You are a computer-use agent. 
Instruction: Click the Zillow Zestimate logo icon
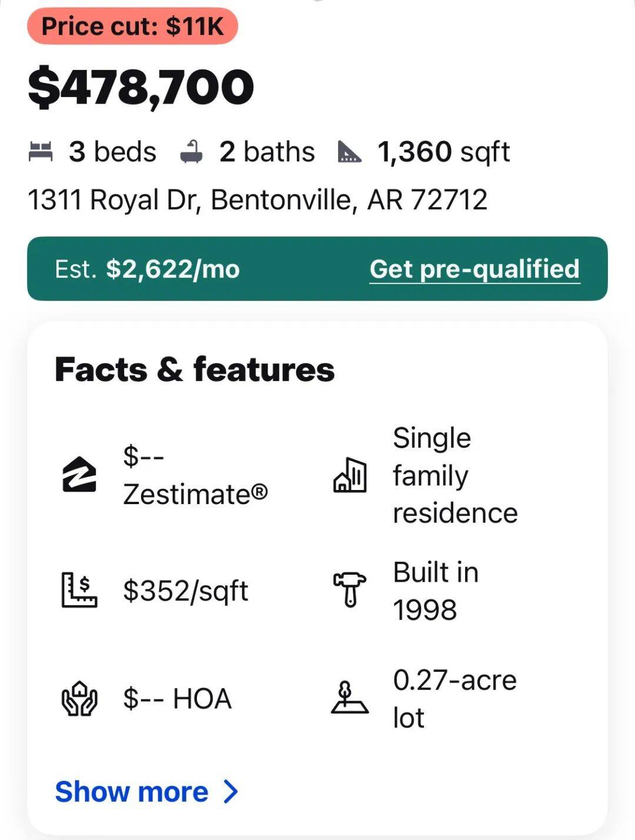point(79,474)
